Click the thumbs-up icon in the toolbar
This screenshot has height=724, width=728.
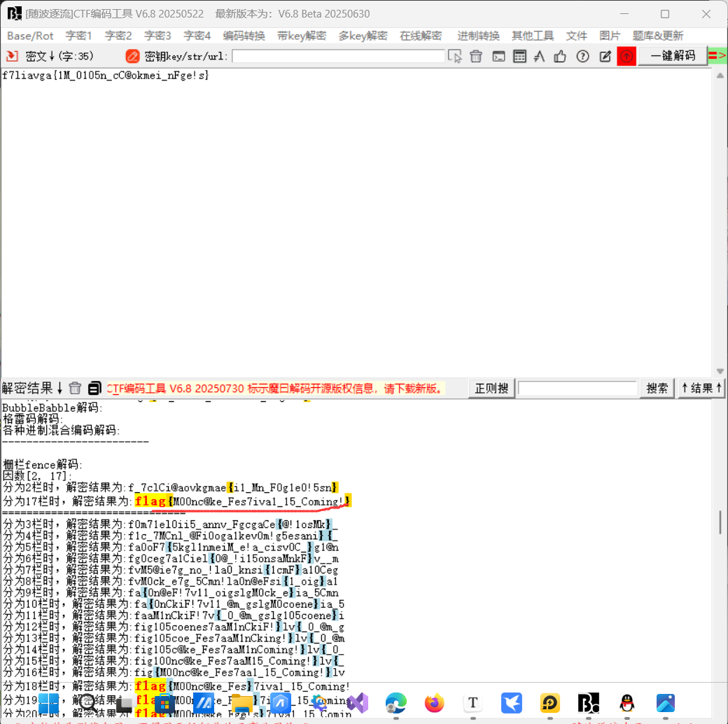coord(560,56)
